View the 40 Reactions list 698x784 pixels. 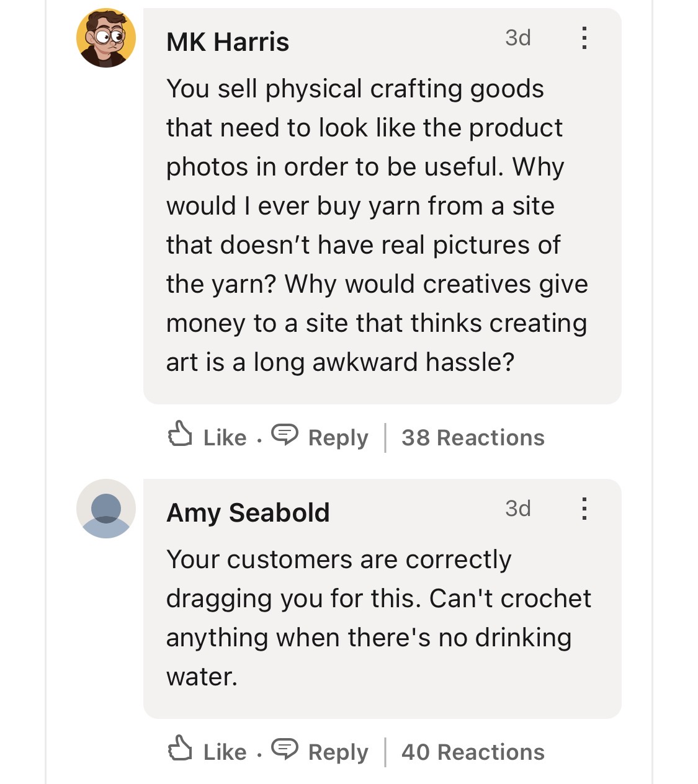point(473,752)
